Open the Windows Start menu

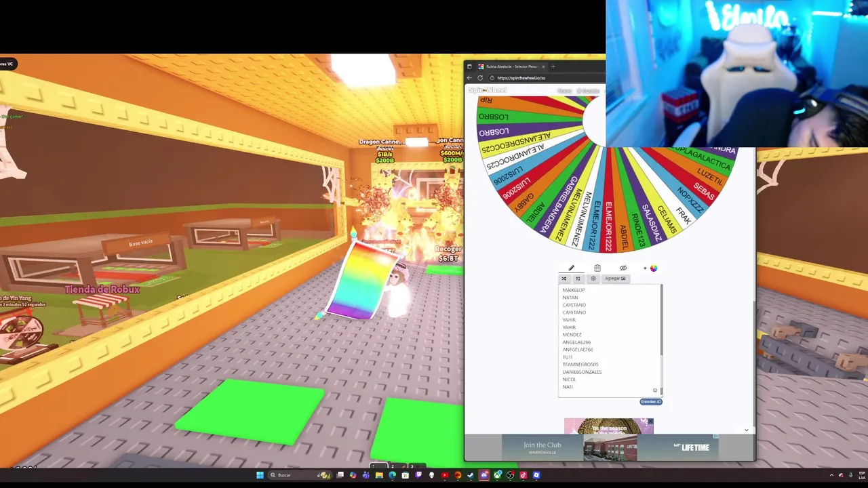[x=261, y=475]
